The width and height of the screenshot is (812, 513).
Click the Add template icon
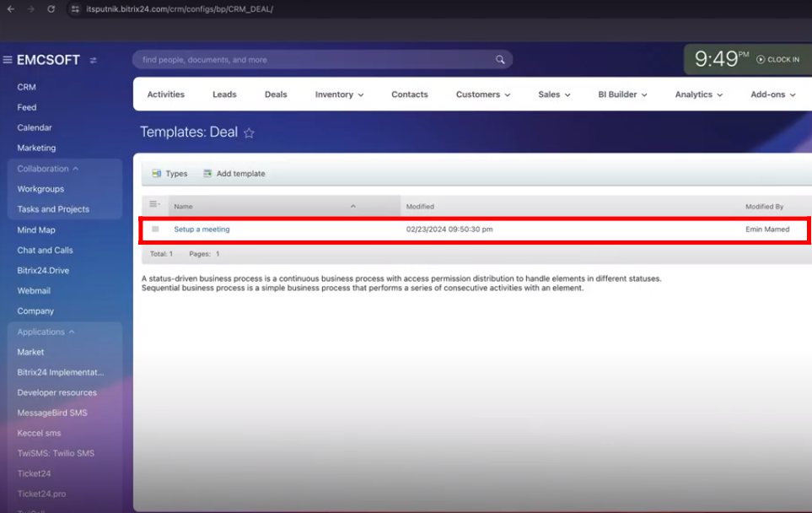tap(207, 174)
